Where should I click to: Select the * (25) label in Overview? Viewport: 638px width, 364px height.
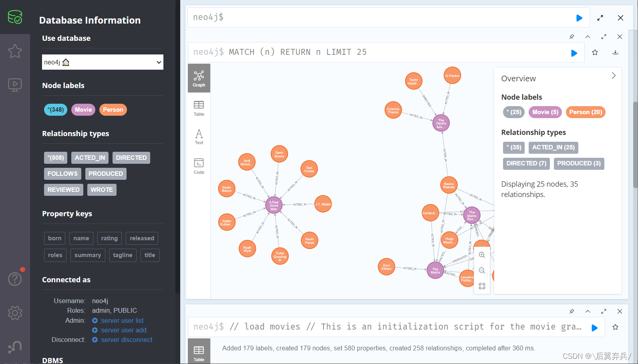(x=514, y=112)
